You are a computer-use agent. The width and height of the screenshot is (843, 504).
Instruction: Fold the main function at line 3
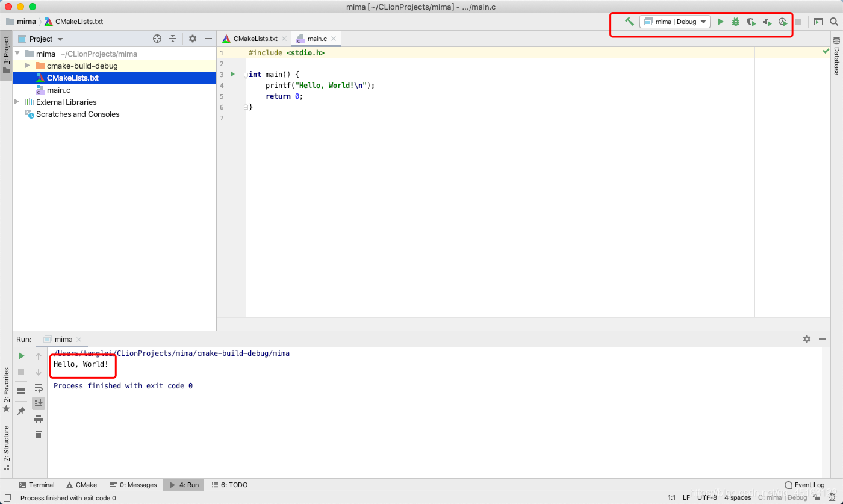[246, 75]
